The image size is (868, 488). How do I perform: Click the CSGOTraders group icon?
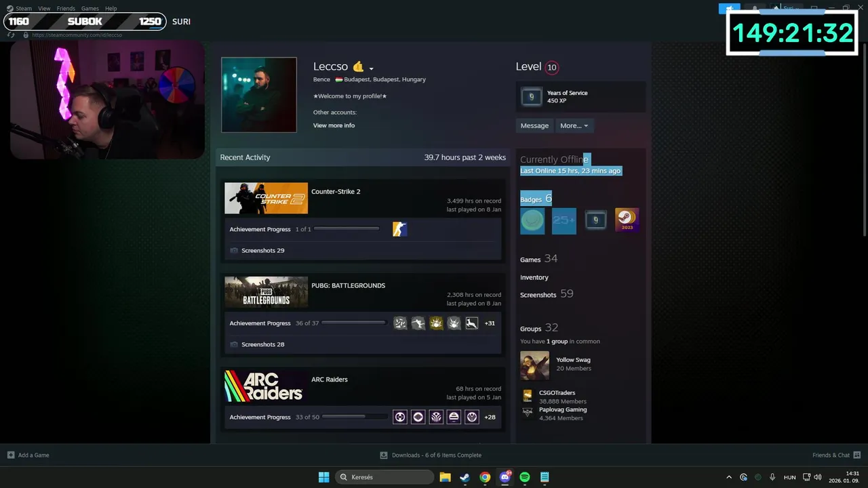(x=528, y=395)
